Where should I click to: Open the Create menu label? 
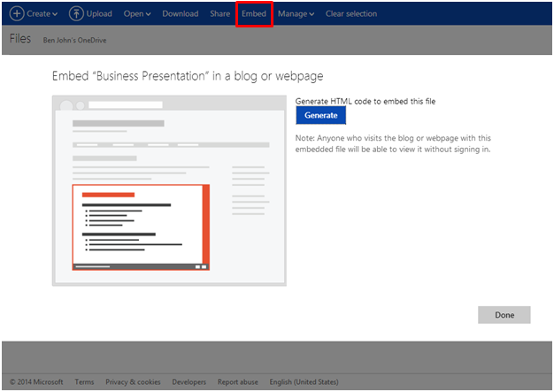39,14
